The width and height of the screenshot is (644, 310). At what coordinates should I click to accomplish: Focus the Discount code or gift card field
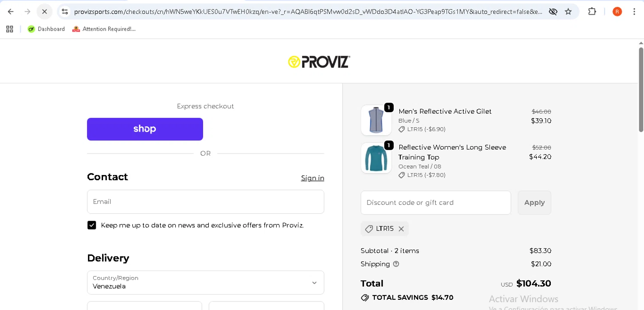[x=436, y=203]
